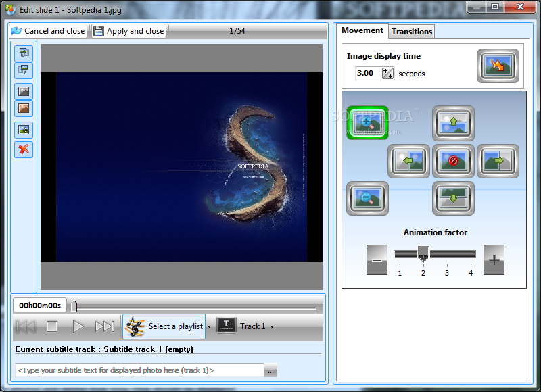Click the Animation factor label

436,232
